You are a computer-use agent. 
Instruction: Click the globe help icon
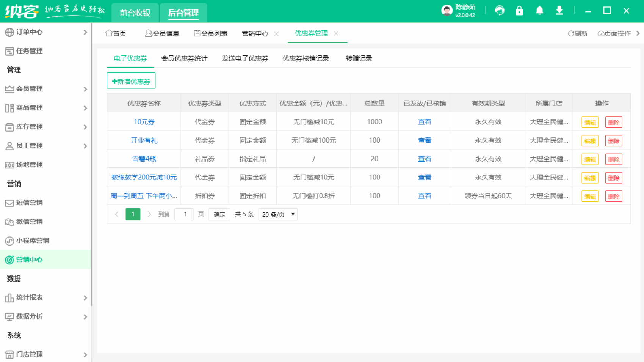(x=500, y=11)
